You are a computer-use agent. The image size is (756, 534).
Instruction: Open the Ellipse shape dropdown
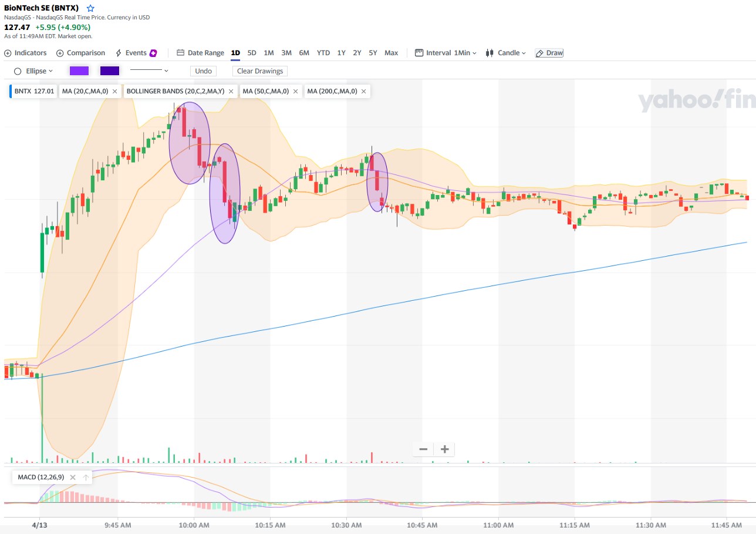tap(33, 71)
